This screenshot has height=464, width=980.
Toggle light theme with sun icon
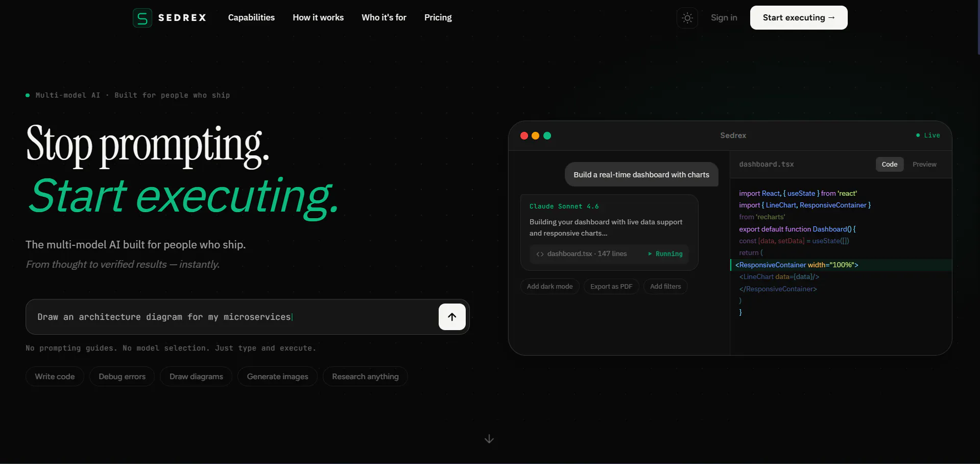click(x=687, y=18)
